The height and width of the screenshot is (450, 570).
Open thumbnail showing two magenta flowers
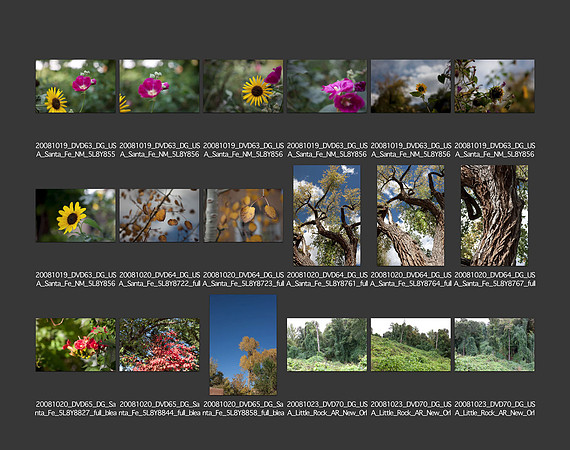tap(327, 86)
